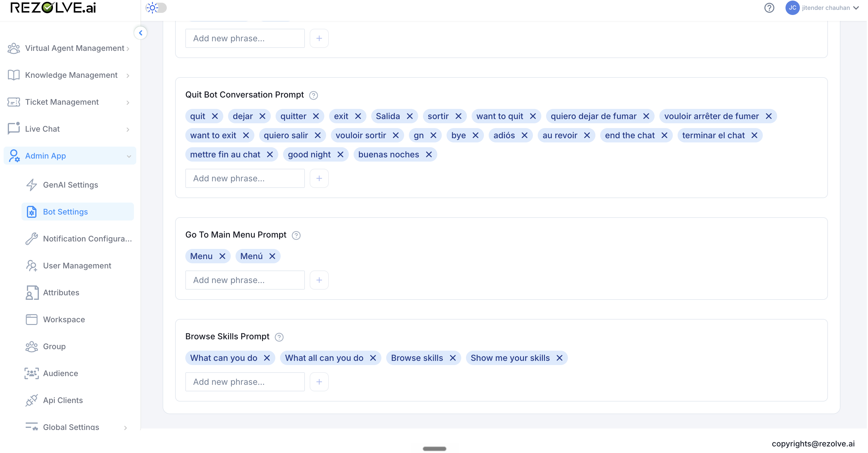The width and height of the screenshot is (868, 453).
Task: Remove the 'gn' phrase tag
Action: pyautogui.click(x=433, y=136)
